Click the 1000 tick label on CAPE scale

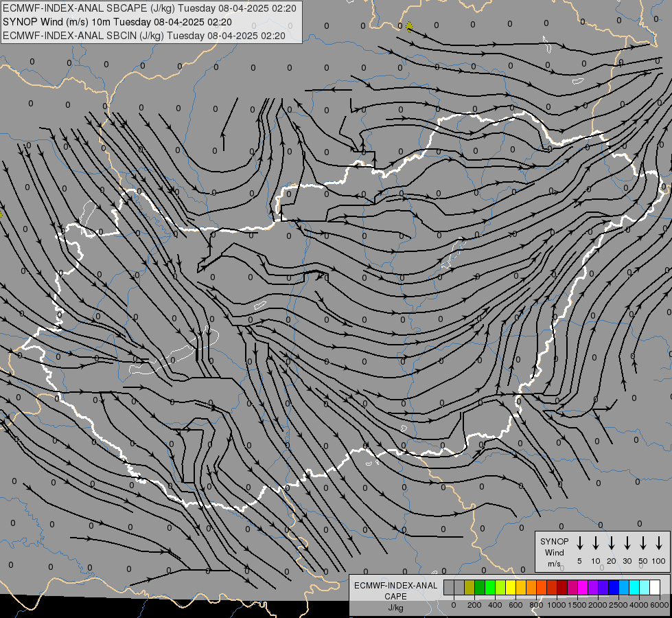click(x=556, y=605)
